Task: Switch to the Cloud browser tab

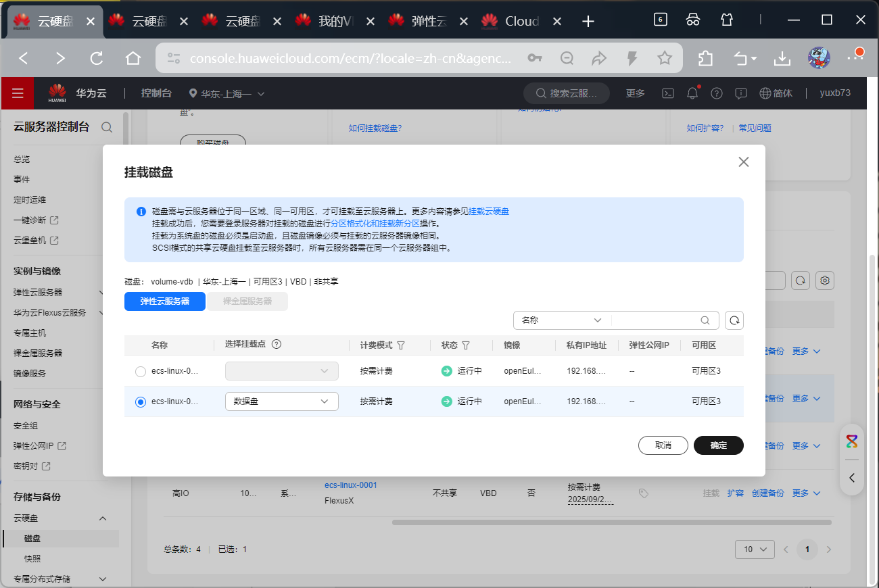Action: tap(522, 22)
